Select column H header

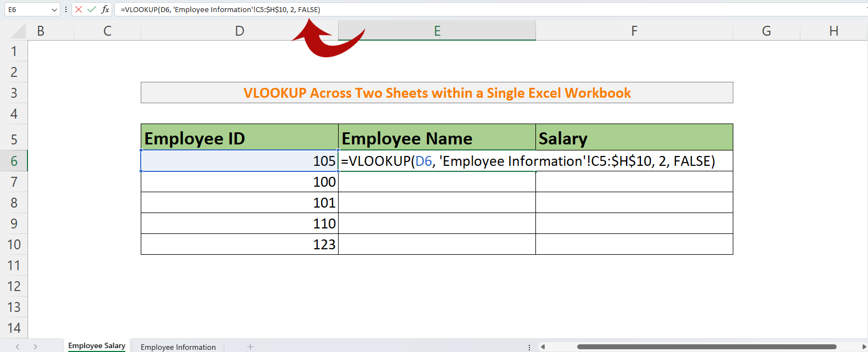point(834,31)
